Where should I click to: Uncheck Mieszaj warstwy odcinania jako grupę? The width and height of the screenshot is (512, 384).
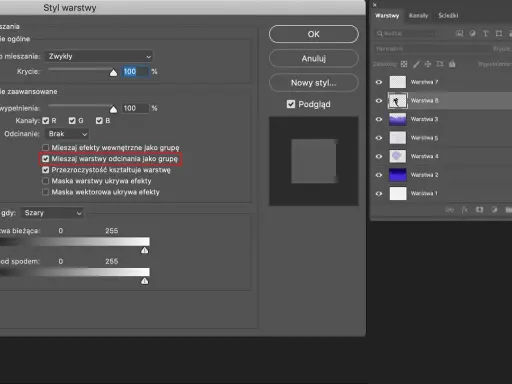pos(46,159)
